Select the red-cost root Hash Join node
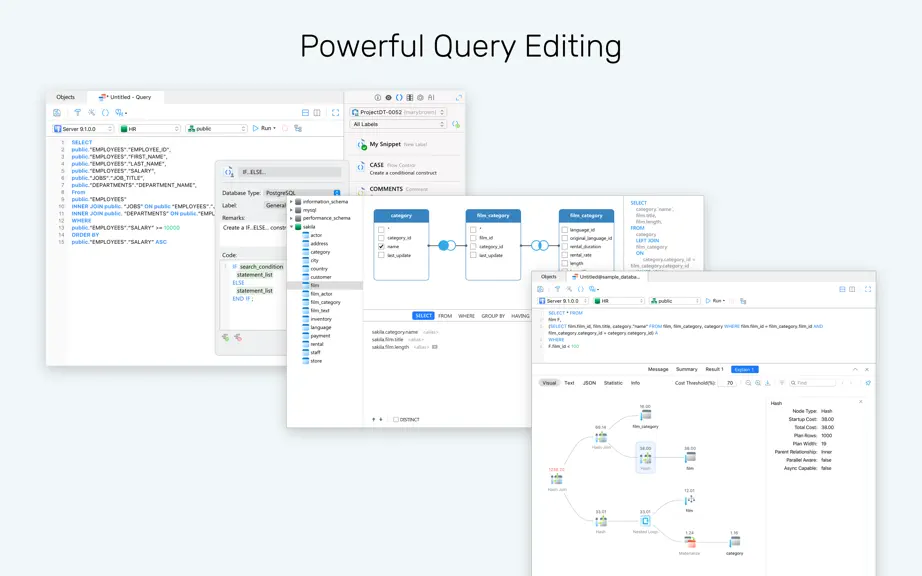922x576 pixels. pyautogui.click(x=556, y=480)
